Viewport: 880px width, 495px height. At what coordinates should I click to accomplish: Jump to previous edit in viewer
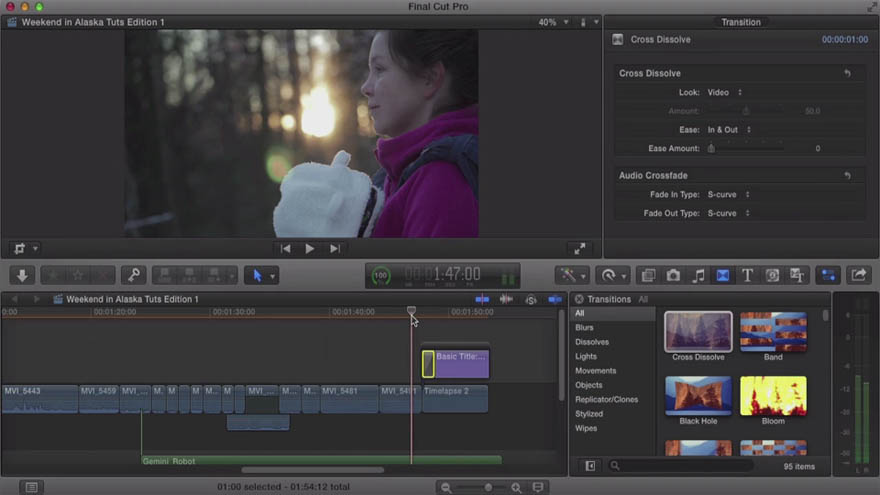(286, 248)
